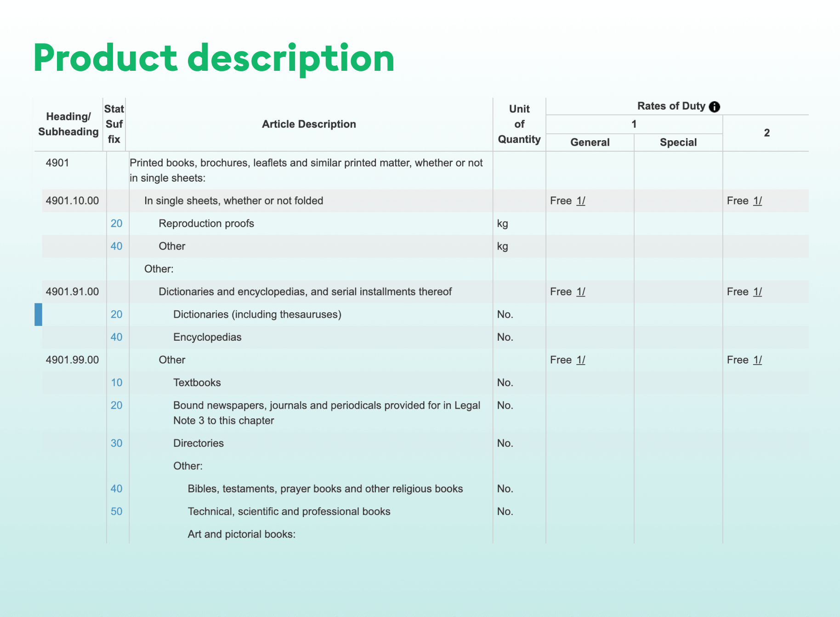840x617 pixels.
Task: Click column 2 footnote 1/ for 4901.99.00
Action: 758,360
